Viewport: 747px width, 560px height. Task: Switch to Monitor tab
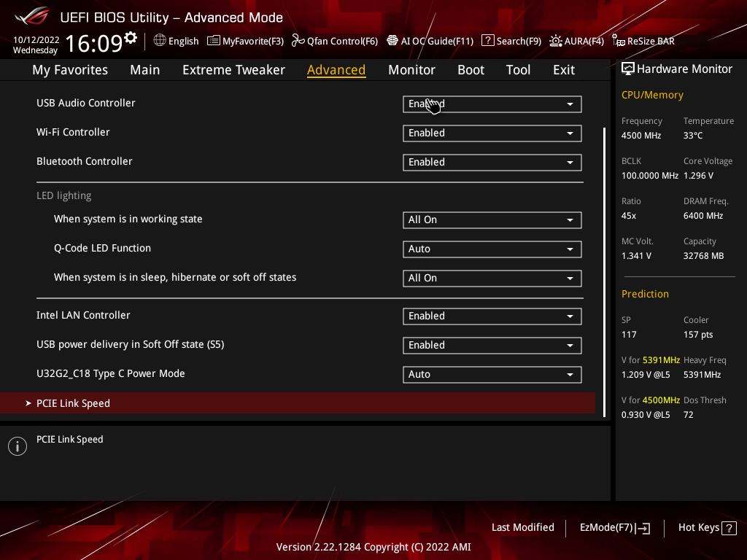click(x=411, y=70)
